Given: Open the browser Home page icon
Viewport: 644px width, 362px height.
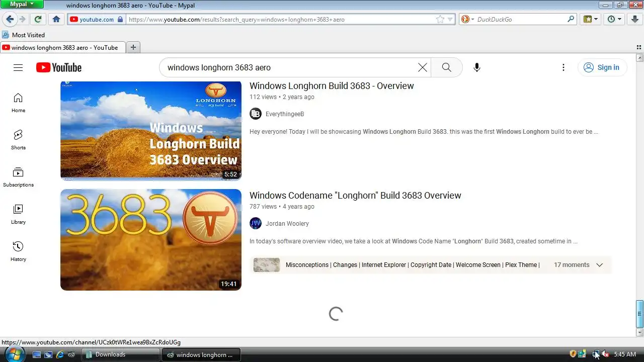Looking at the screenshot, I should point(56,19).
